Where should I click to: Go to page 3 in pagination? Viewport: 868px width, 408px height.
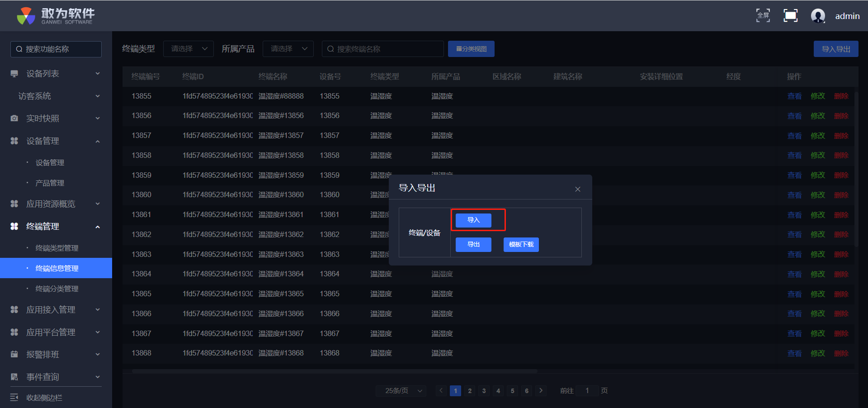point(484,391)
